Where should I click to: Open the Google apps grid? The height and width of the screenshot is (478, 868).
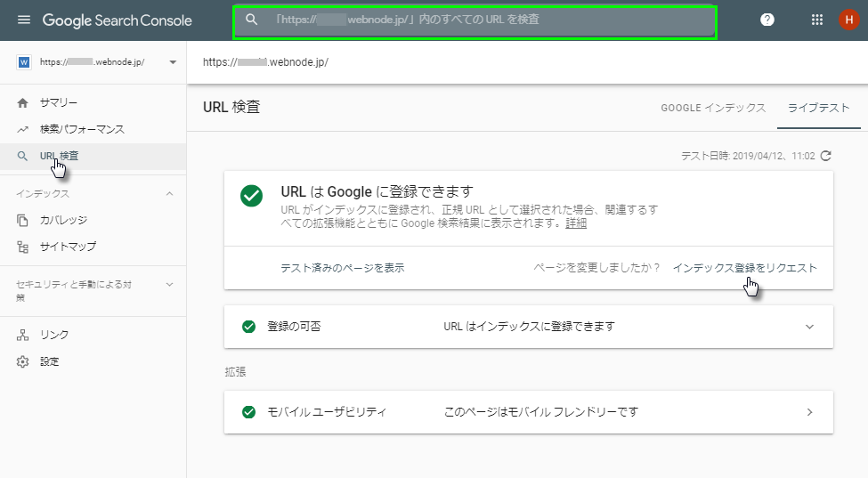816,20
